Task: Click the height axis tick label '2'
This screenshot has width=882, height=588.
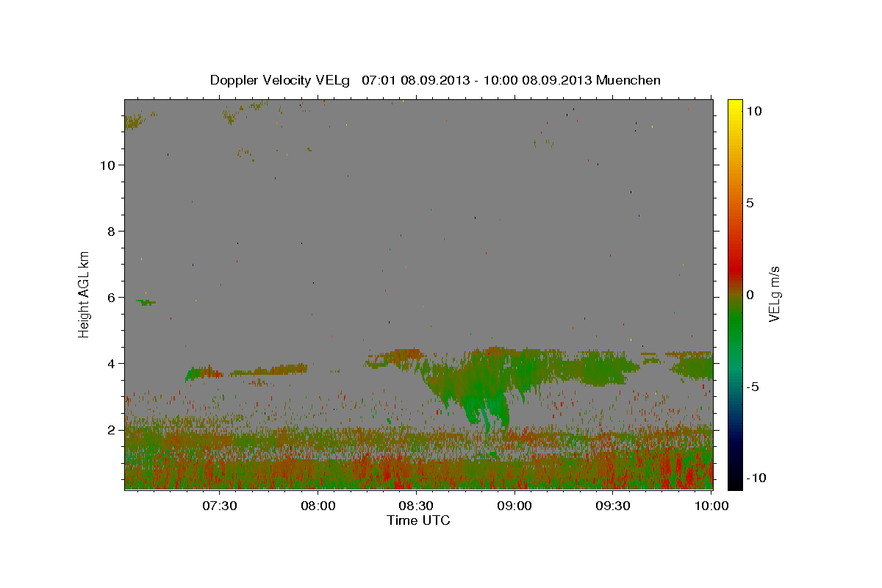Action: 112,429
